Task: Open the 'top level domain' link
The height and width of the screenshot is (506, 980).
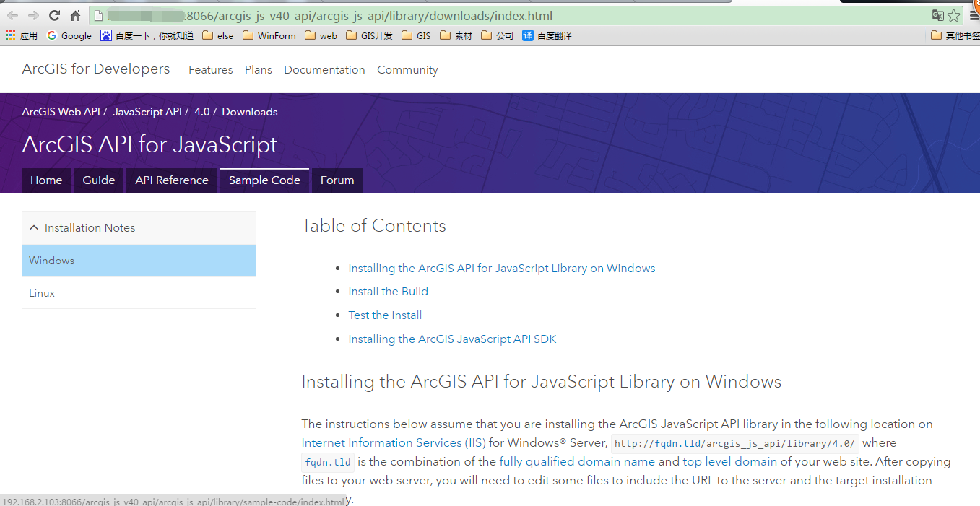Action: tap(730, 462)
